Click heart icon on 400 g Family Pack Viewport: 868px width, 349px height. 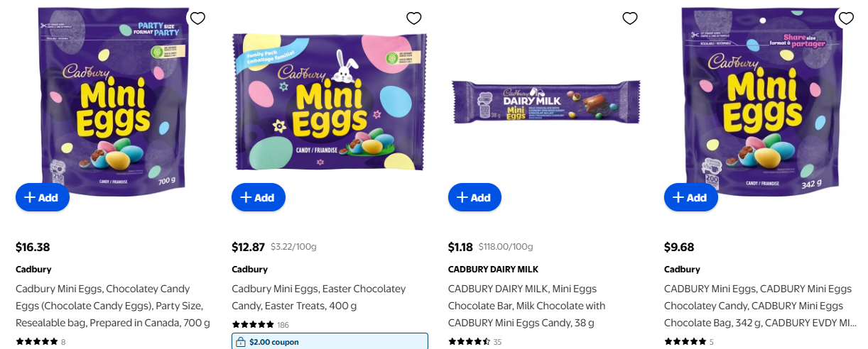coord(414,18)
